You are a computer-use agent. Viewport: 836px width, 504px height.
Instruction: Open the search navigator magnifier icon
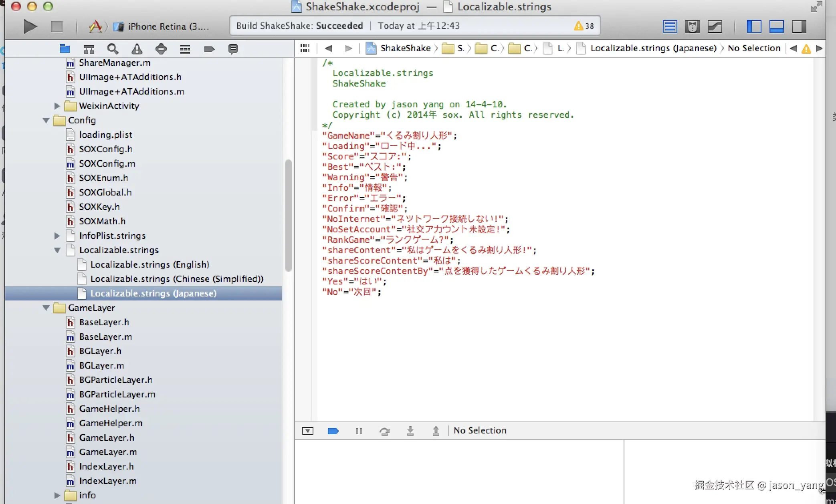tap(113, 49)
